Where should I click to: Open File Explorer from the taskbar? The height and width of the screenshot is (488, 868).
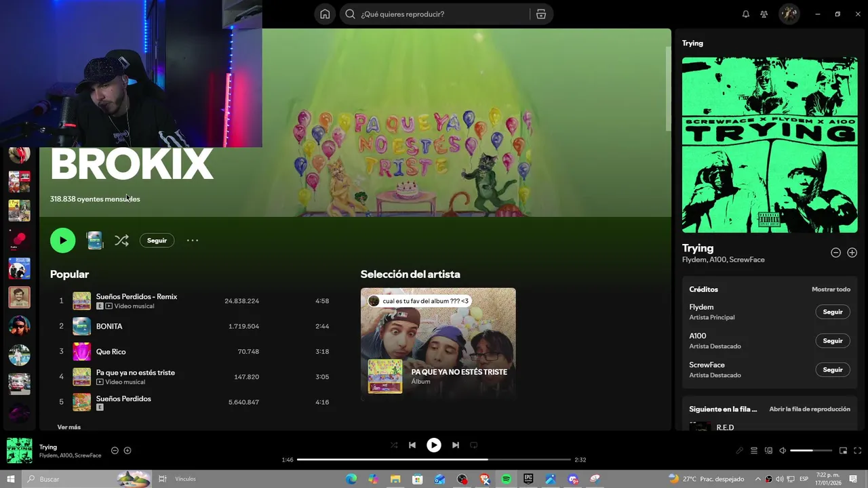point(395,479)
